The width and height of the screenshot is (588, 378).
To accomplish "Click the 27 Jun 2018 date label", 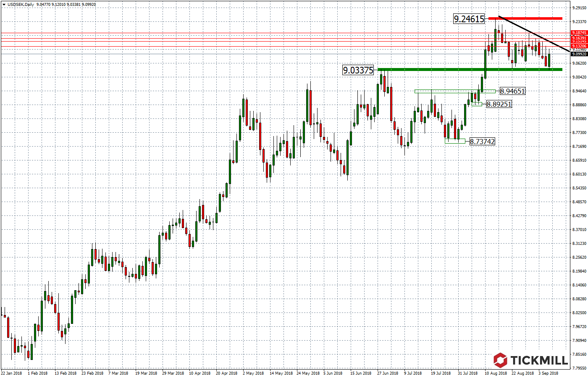I will click(x=388, y=373).
